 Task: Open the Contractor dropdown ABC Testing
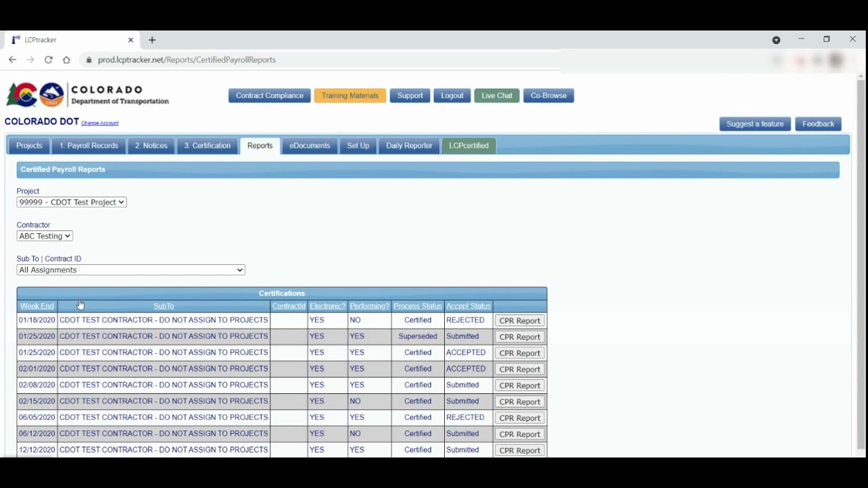45,236
